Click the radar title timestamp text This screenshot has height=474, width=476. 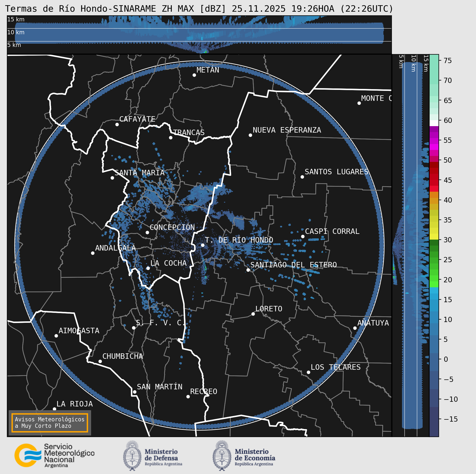(312, 9)
